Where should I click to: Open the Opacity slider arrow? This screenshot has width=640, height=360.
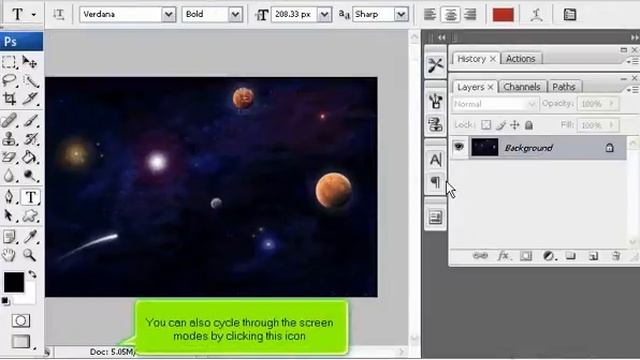[x=611, y=104]
